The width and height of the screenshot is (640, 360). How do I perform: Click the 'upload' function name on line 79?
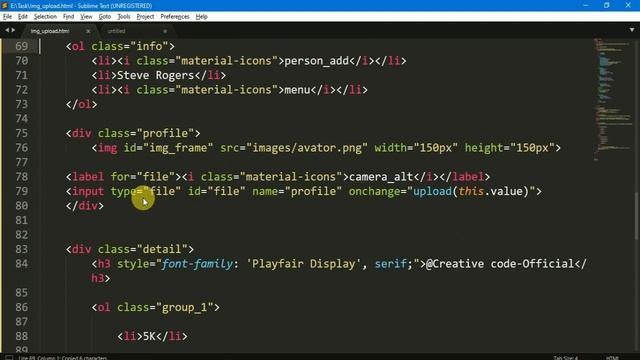(432, 191)
